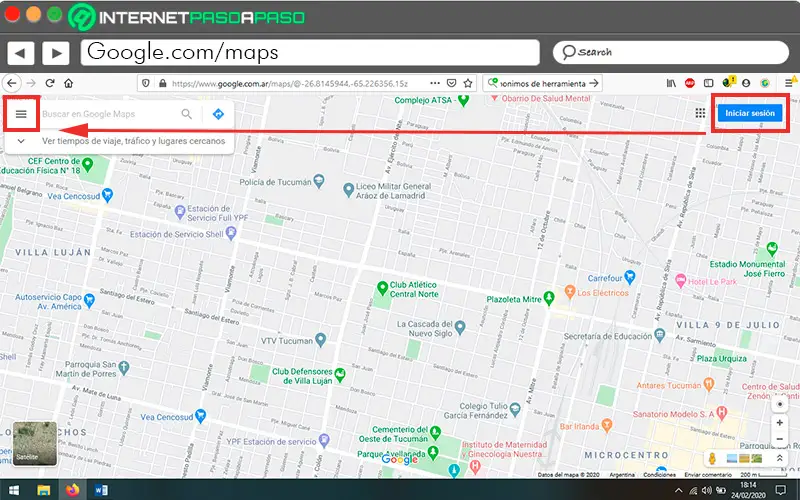Click the first street view thumbnail
800x500 pixels.
tap(732, 459)
